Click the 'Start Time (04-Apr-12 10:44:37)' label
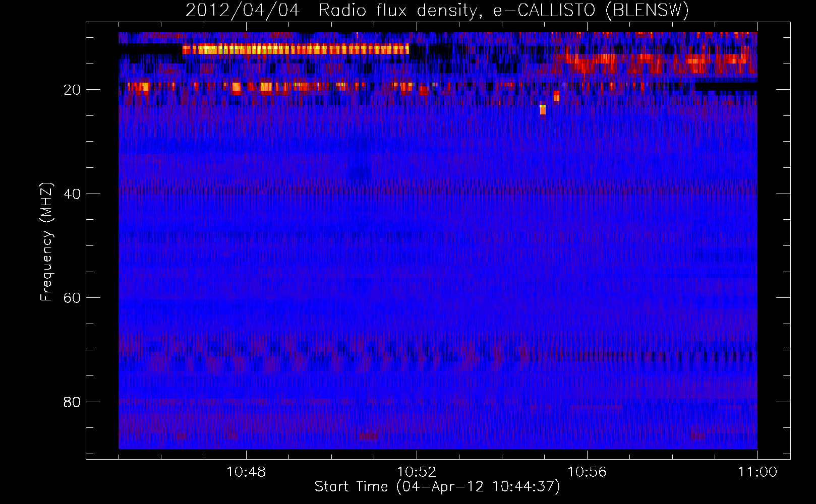The image size is (816, 504). click(x=437, y=487)
